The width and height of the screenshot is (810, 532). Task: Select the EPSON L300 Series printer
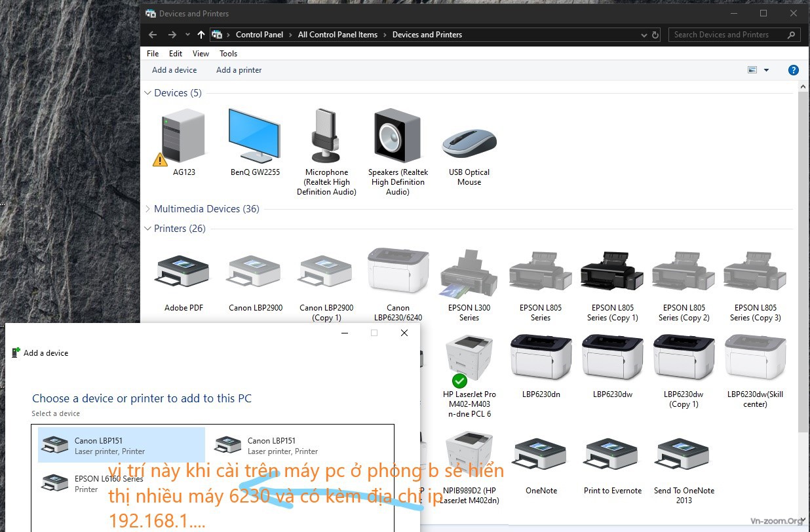469,274
